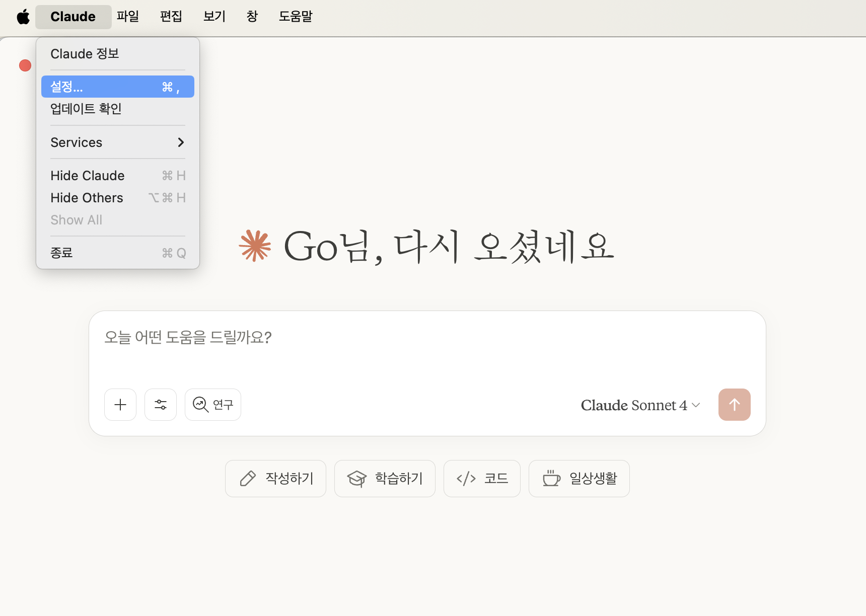Expand the Services submenu
The width and height of the screenshot is (866, 616).
(118, 142)
